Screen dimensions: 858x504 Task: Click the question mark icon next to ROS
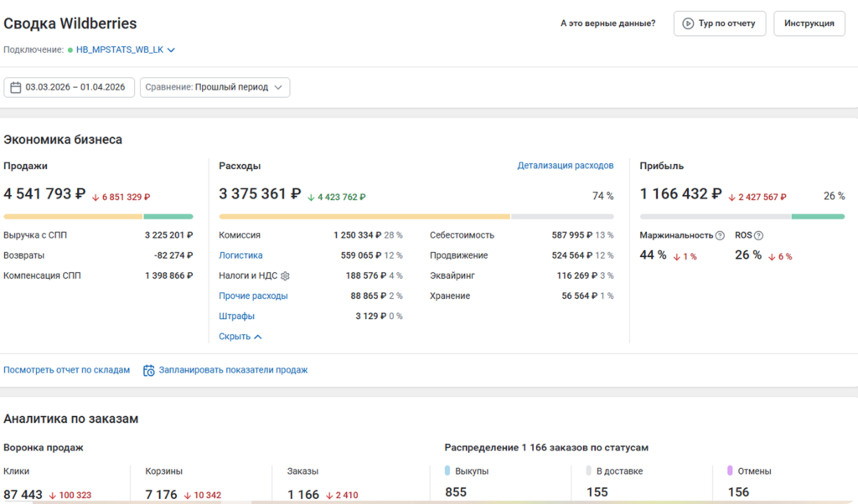click(758, 235)
